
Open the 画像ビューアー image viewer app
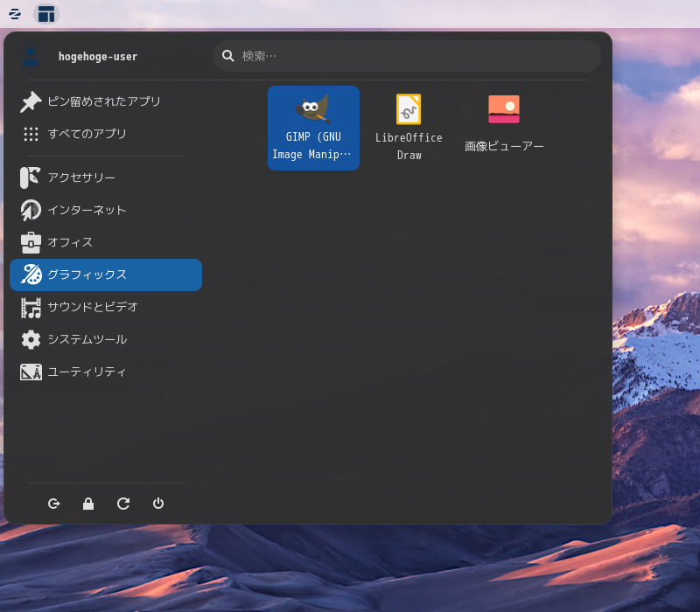504,123
